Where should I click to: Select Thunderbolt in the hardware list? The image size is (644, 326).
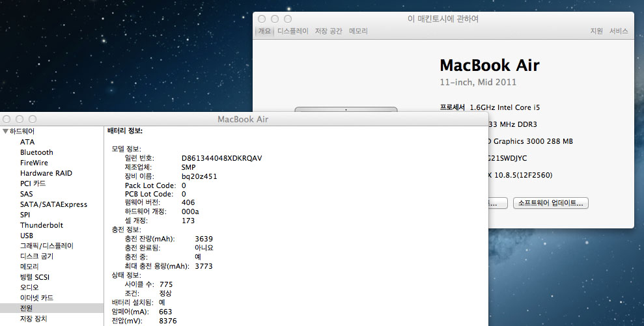click(x=41, y=225)
